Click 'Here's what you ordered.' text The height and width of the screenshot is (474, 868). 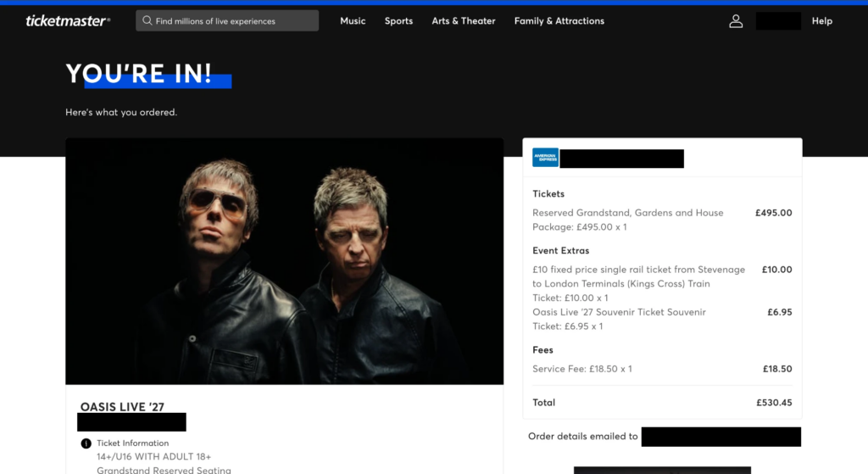tap(121, 112)
